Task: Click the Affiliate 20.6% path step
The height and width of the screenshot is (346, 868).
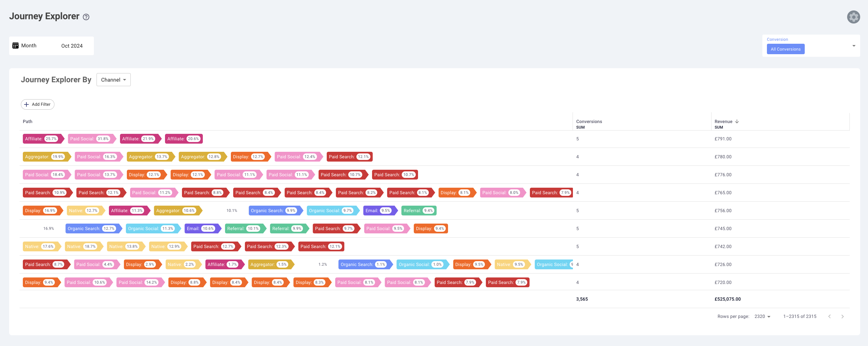Action: point(184,139)
